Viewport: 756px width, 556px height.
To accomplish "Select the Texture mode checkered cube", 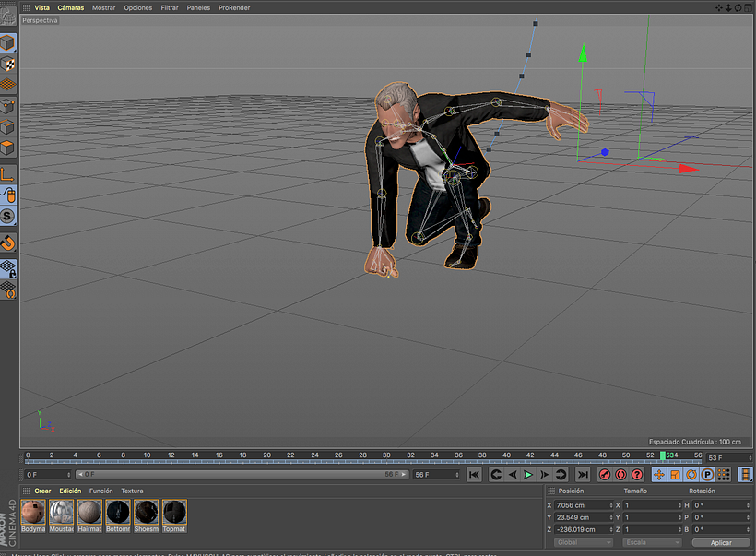I will click(x=7, y=65).
